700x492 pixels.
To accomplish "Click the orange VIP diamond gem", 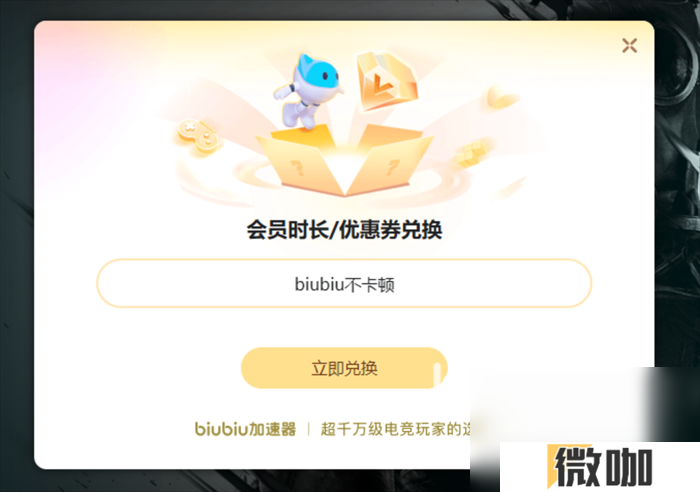I will pos(387,81).
